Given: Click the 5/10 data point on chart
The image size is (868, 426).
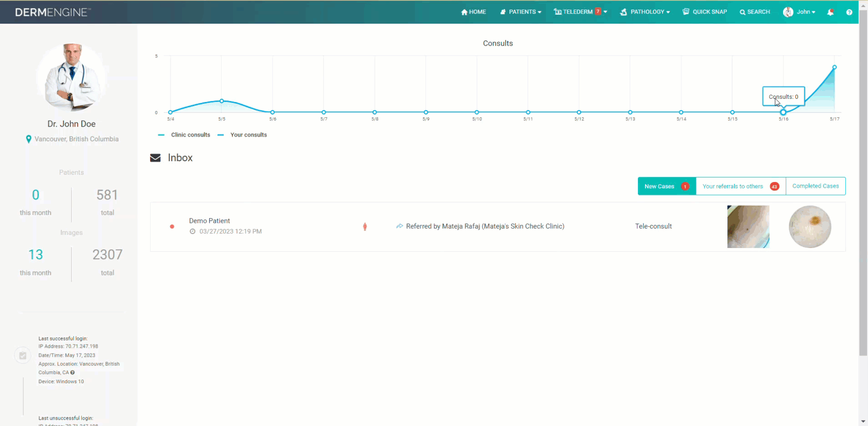Looking at the screenshot, I should coord(477,112).
